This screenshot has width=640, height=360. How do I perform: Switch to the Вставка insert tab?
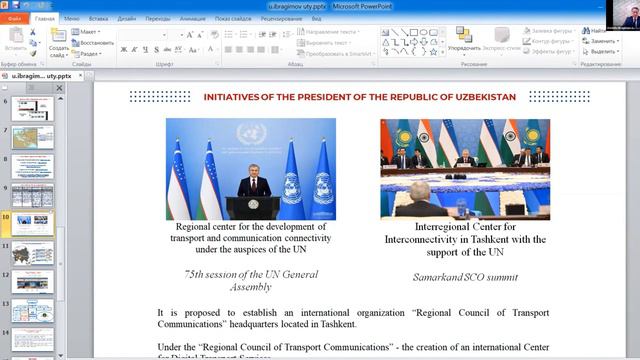click(x=98, y=19)
